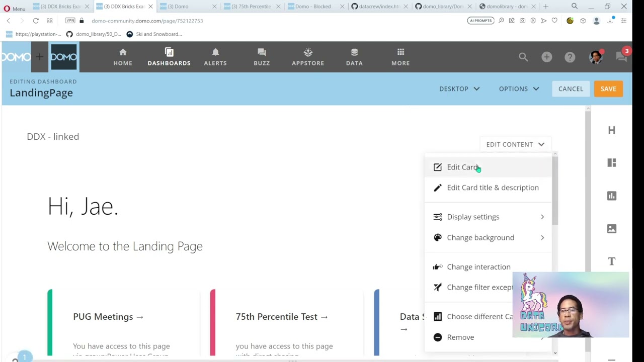Screen dimensions: 644x362
Task: Add a chart card from the right sidebar
Action: pyautogui.click(x=612, y=196)
